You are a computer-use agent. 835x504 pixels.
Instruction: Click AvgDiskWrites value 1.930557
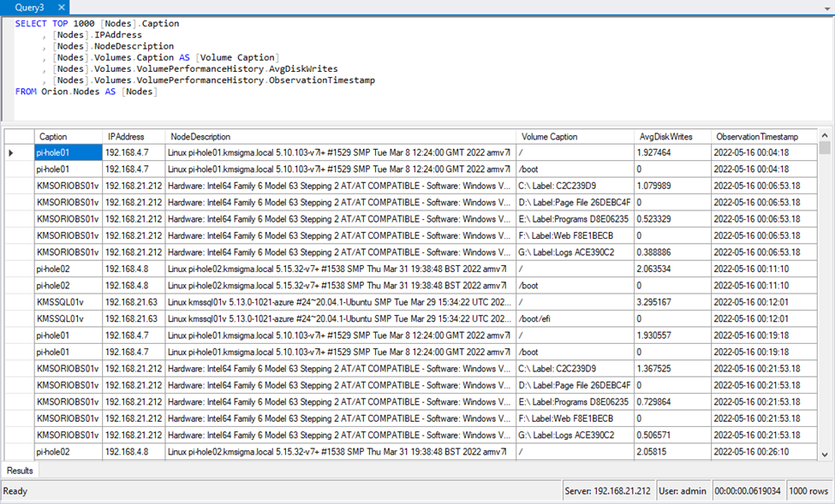[x=672, y=335]
